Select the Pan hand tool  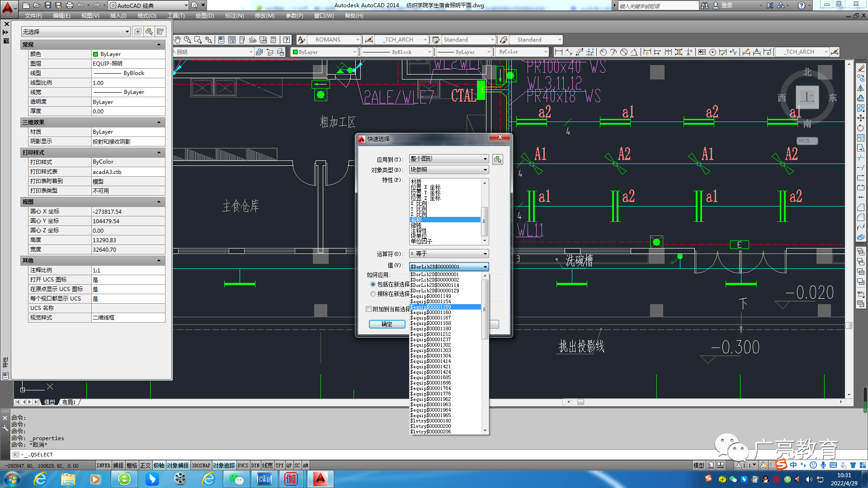click(177, 40)
